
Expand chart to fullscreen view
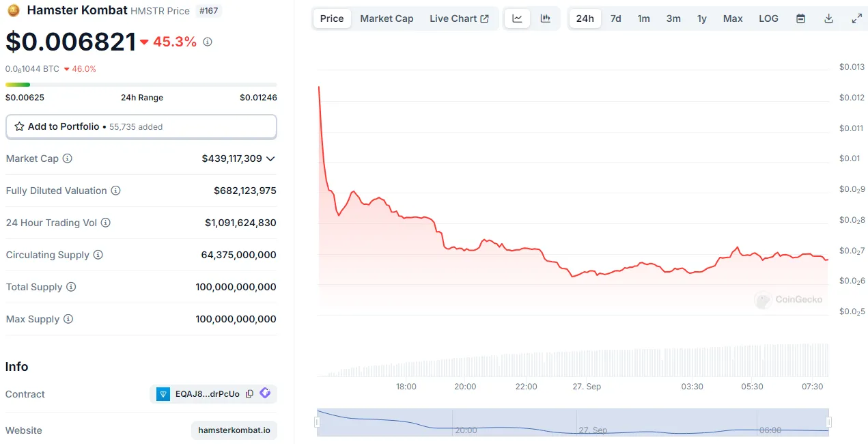coord(856,18)
